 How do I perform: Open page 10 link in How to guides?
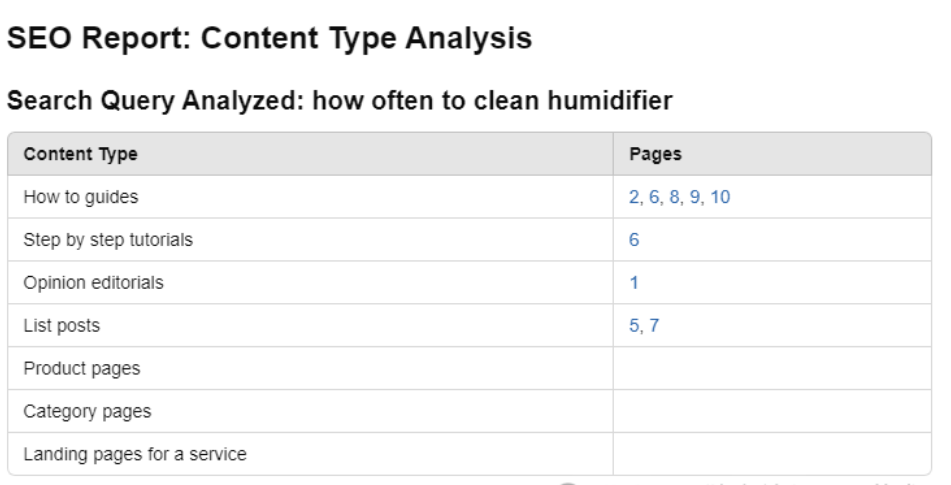coord(720,198)
